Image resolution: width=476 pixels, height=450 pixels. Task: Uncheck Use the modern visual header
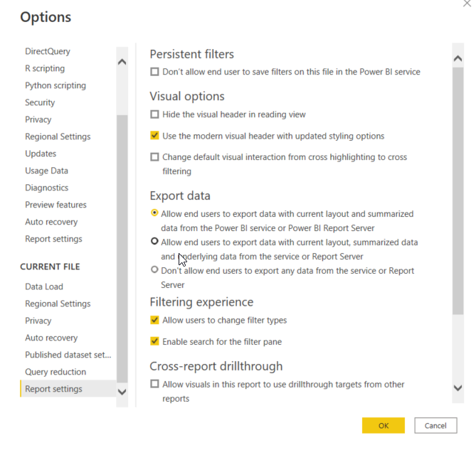154,136
